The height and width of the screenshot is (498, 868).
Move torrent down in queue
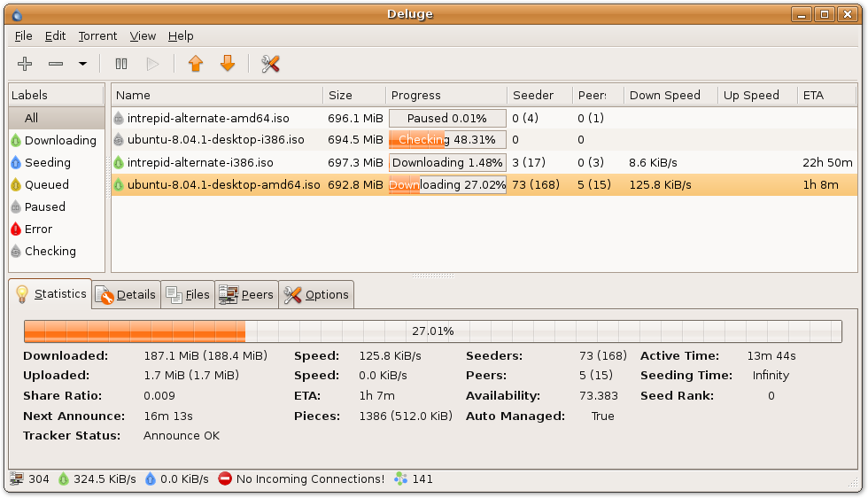[x=228, y=64]
